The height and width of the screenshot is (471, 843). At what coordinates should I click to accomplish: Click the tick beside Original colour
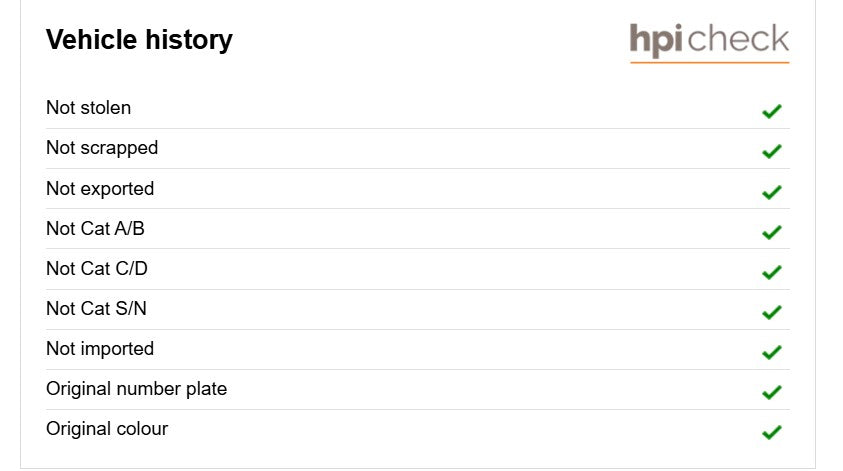tap(771, 432)
